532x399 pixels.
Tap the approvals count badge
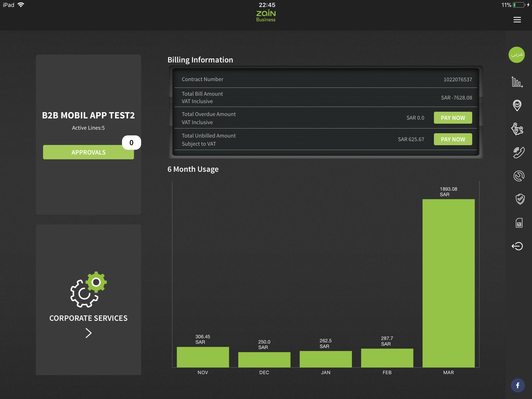click(x=131, y=143)
